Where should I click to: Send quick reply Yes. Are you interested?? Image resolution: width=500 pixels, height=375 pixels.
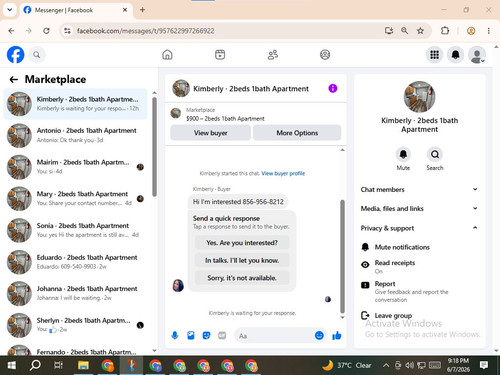tap(242, 243)
